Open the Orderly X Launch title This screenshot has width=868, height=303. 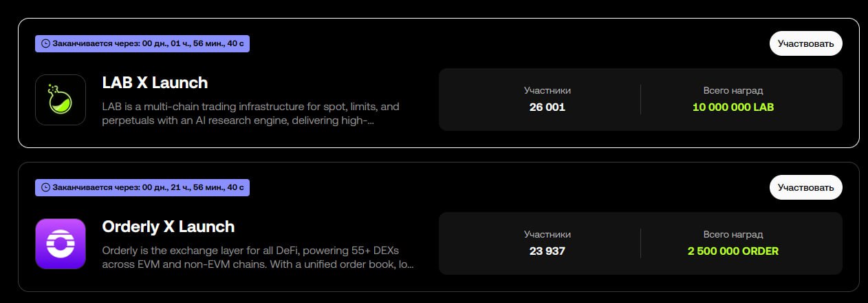(168, 227)
